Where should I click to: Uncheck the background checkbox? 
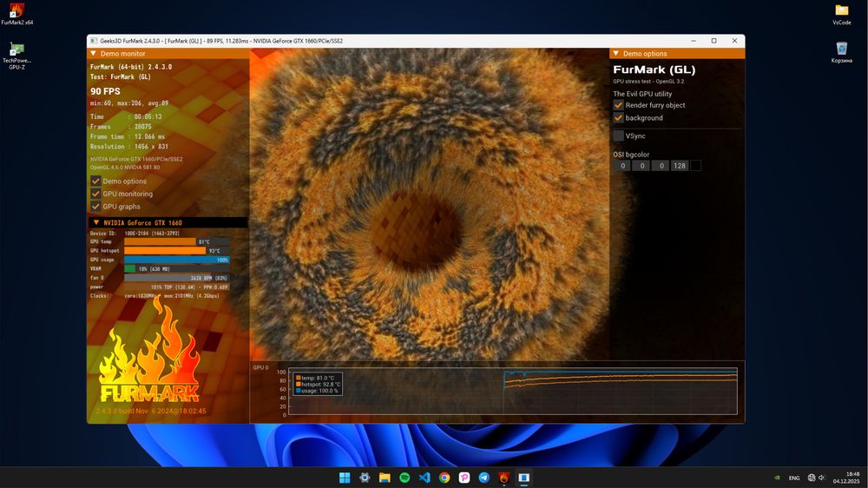click(x=619, y=117)
